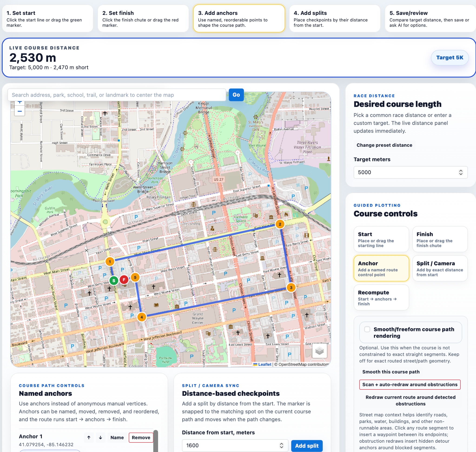476x452 pixels.
Task: Click the Target 5K button
Action: 450,58
